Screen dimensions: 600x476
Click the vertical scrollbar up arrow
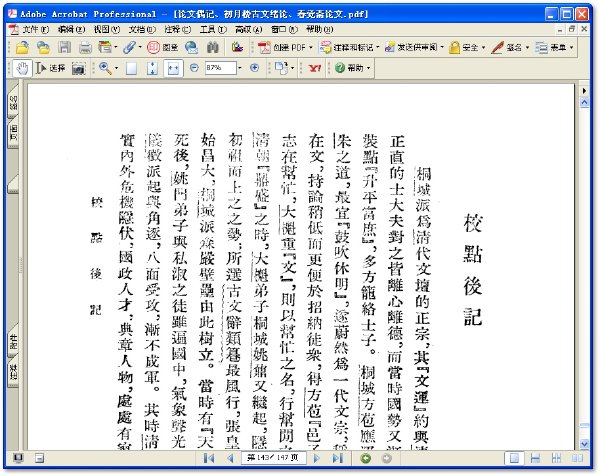click(x=584, y=103)
